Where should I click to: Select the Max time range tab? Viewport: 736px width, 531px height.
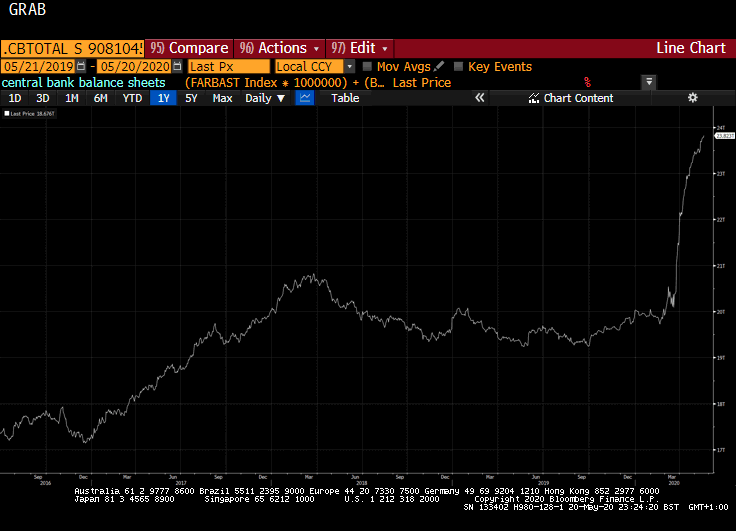(x=222, y=98)
